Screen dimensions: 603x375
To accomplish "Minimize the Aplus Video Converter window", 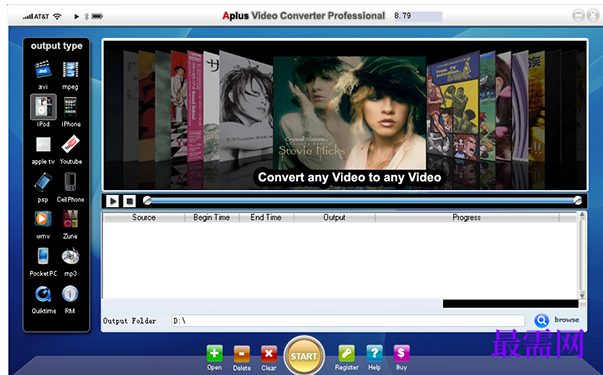I will click(578, 15).
